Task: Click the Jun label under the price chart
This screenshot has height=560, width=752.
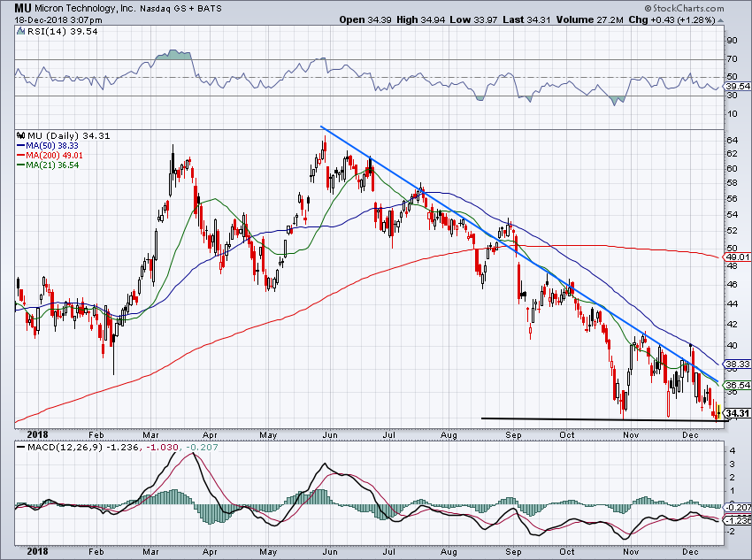Action: pyautogui.click(x=330, y=435)
